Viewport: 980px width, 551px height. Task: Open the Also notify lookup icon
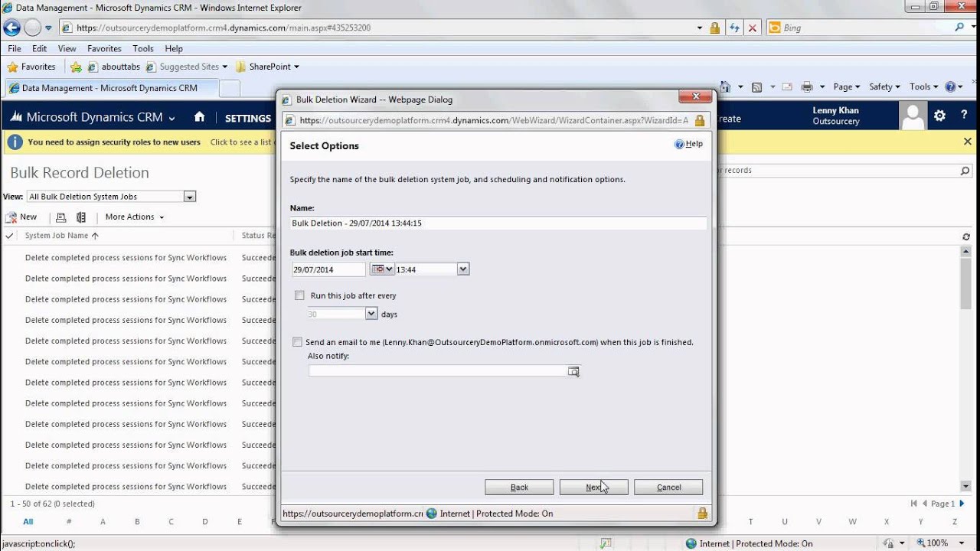573,371
